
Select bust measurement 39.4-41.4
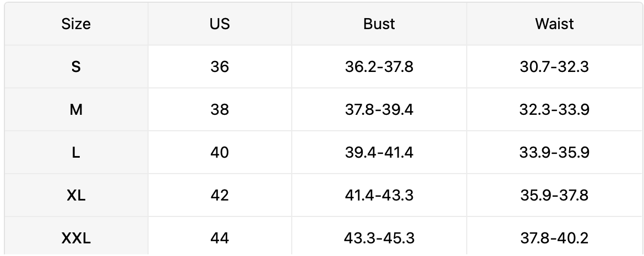click(379, 153)
